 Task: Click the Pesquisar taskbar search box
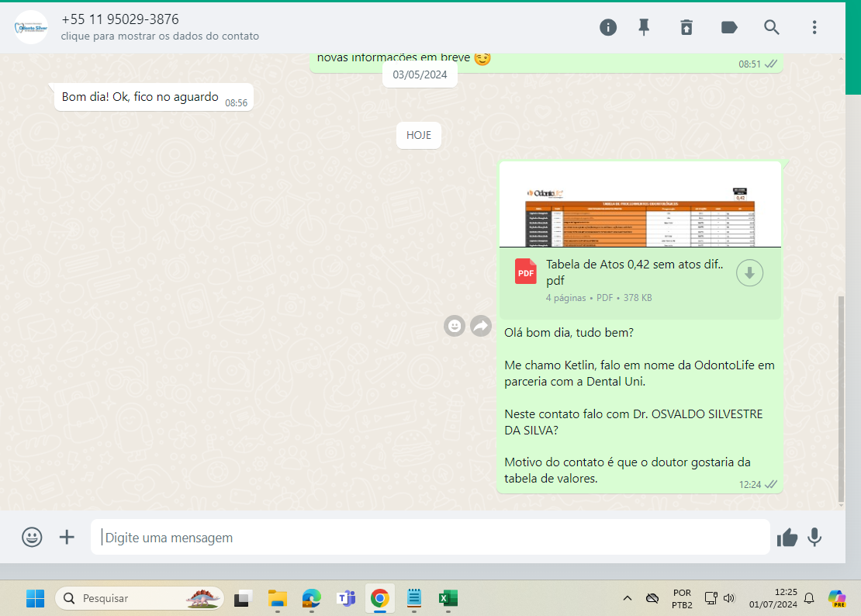point(140,598)
